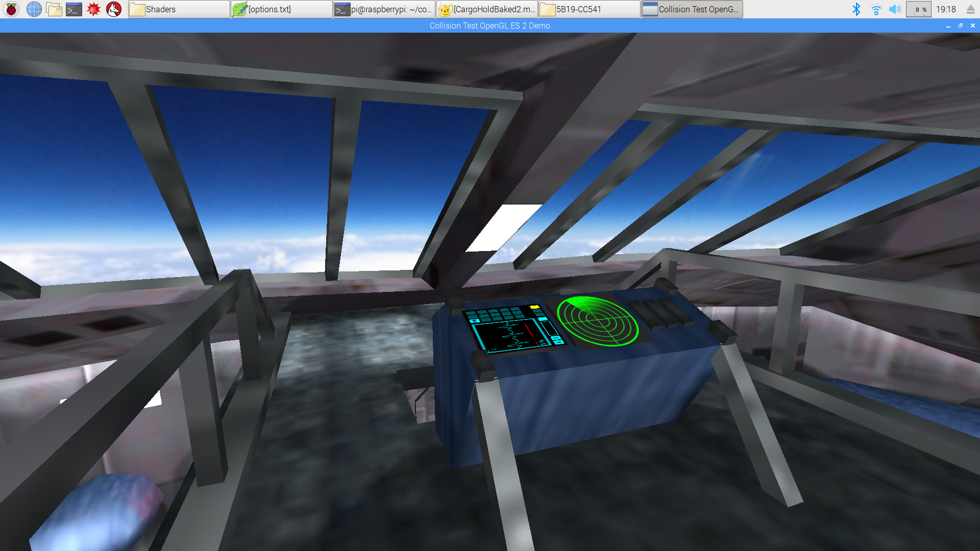Switch to the 5B19-CC541 folder window
Screen dimensions: 980x551
589,9
